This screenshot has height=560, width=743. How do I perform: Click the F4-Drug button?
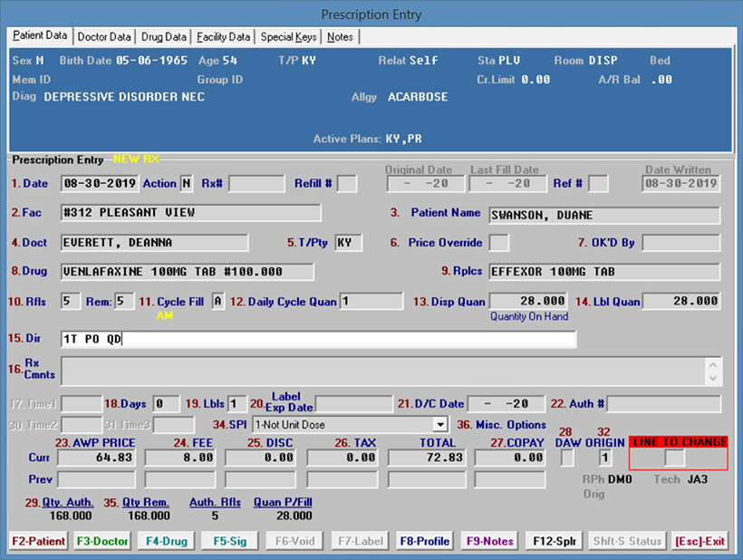coord(167,541)
